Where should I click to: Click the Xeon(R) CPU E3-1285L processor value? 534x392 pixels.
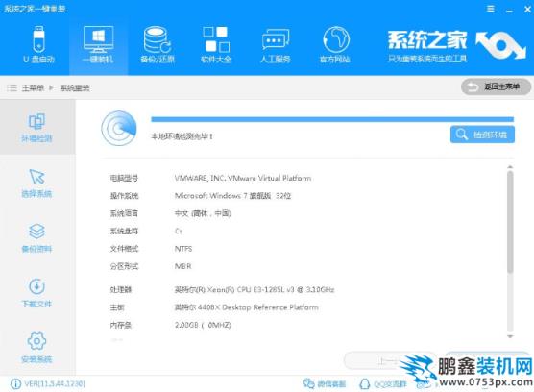pyautogui.click(x=255, y=290)
